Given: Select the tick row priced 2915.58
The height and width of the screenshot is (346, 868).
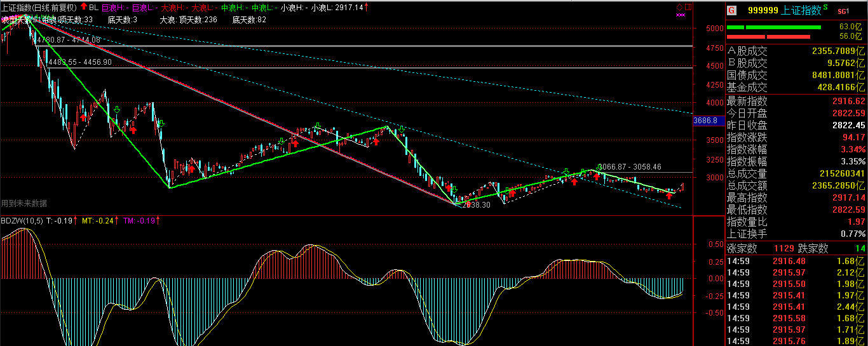Looking at the screenshot, I should [x=796, y=318].
